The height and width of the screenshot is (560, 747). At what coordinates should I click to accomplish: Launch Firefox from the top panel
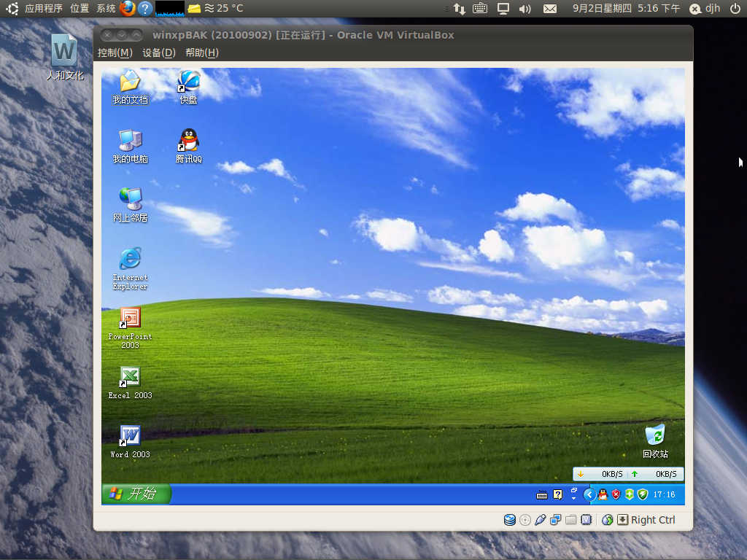(x=127, y=8)
